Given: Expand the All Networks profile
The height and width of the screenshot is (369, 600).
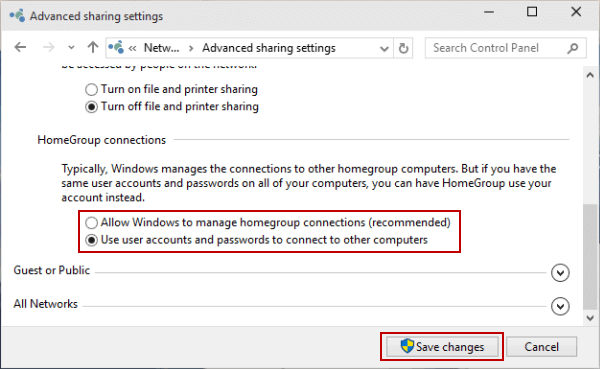Looking at the screenshot, I should click(x=560, y=306).
